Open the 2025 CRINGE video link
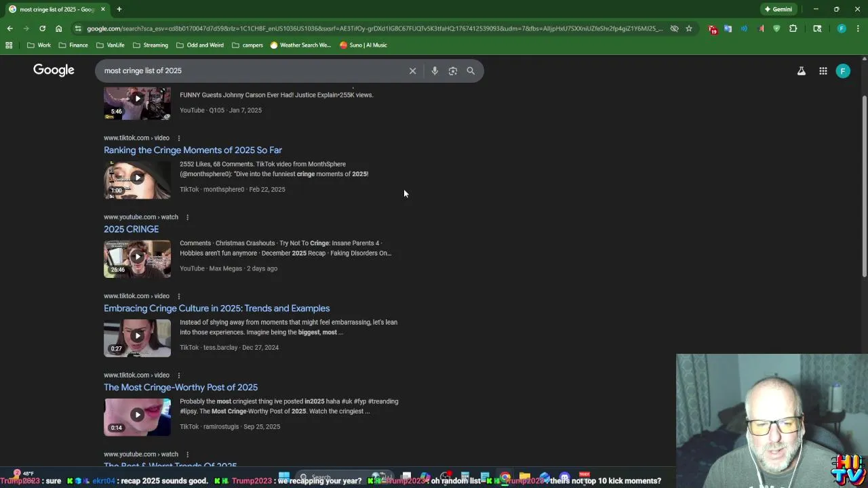Screen dimensions: 868x488 point(131,229)
